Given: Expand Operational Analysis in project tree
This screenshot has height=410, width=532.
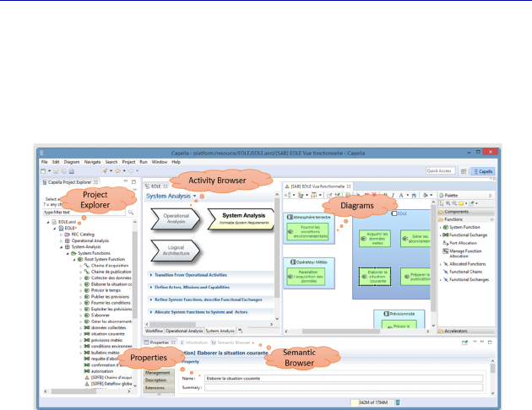Looking at the screenshot, I should click(x=61, y=241).
